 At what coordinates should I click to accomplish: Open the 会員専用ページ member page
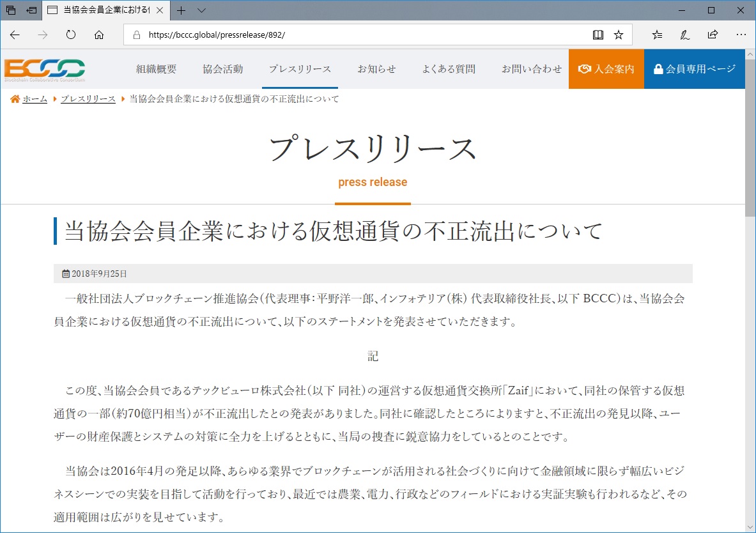[x=694, y=69]
